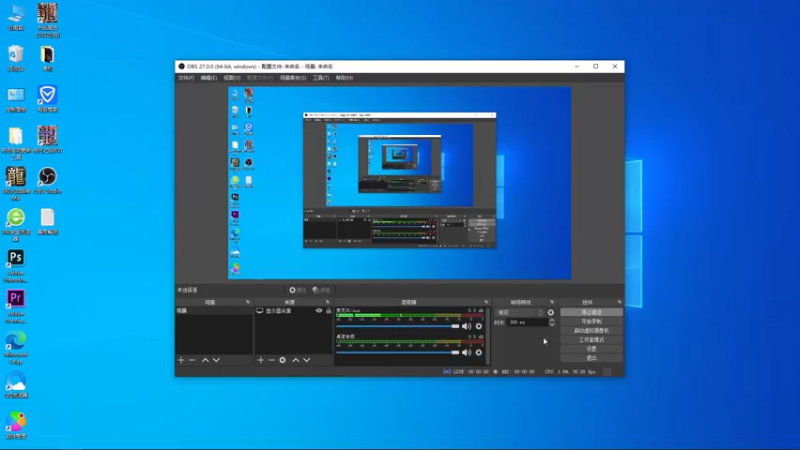This screenshot has height=450, width=800.
Task: Mute the Mic/Aux speaker icon
Action: [466, 326]
